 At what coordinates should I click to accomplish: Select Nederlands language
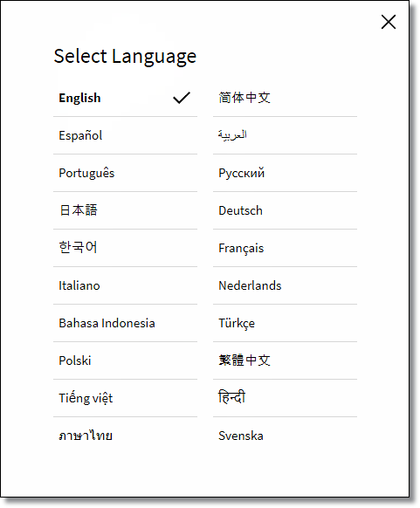click(285, 285)
